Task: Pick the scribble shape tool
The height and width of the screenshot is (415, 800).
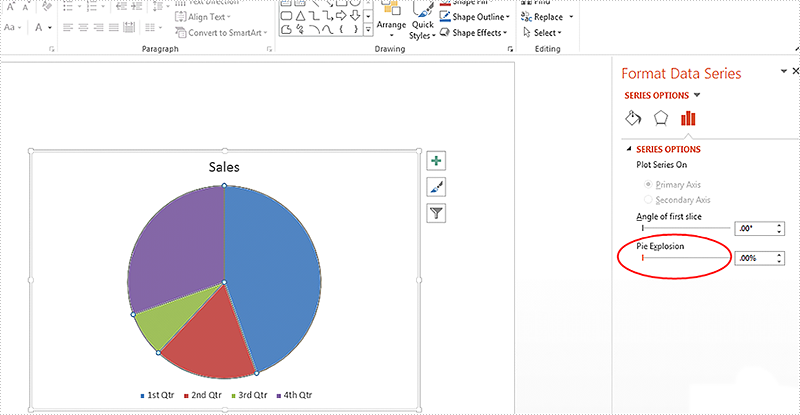Action: pos(300,30)
